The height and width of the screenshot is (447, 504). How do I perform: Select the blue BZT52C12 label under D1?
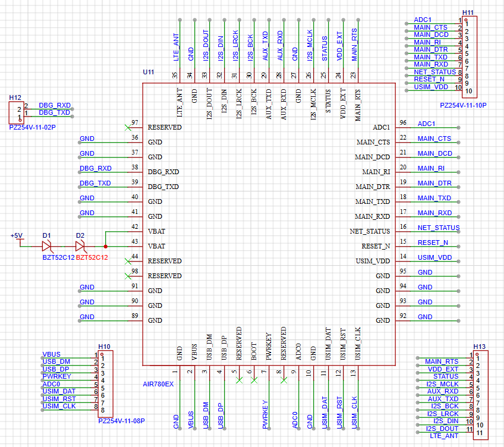(58, 257)
